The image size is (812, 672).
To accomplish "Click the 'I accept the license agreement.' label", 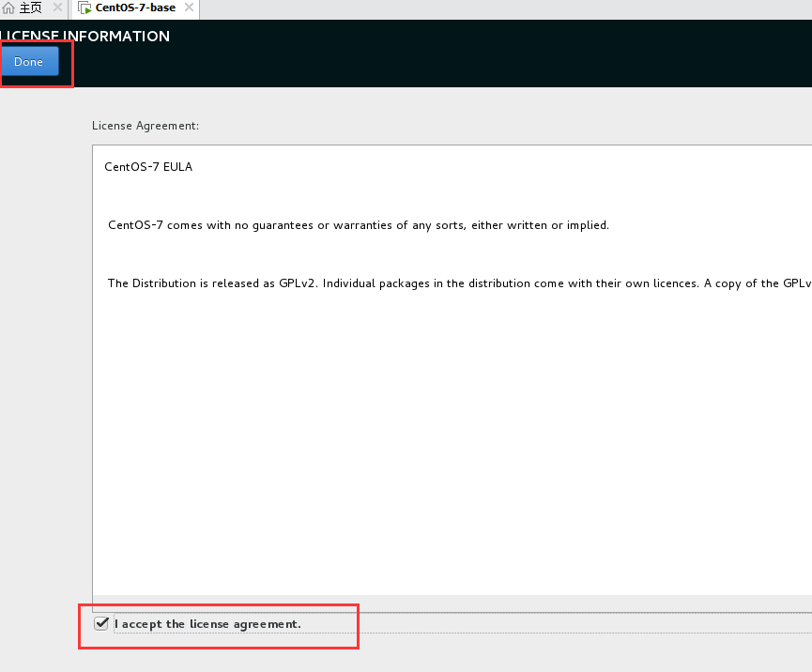I will (207, 624).
